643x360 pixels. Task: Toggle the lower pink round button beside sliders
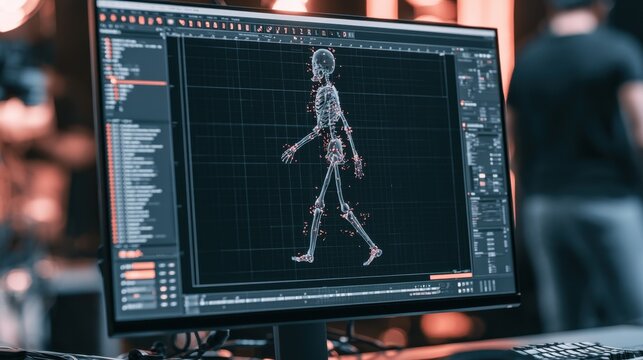(x=164, y=297)
